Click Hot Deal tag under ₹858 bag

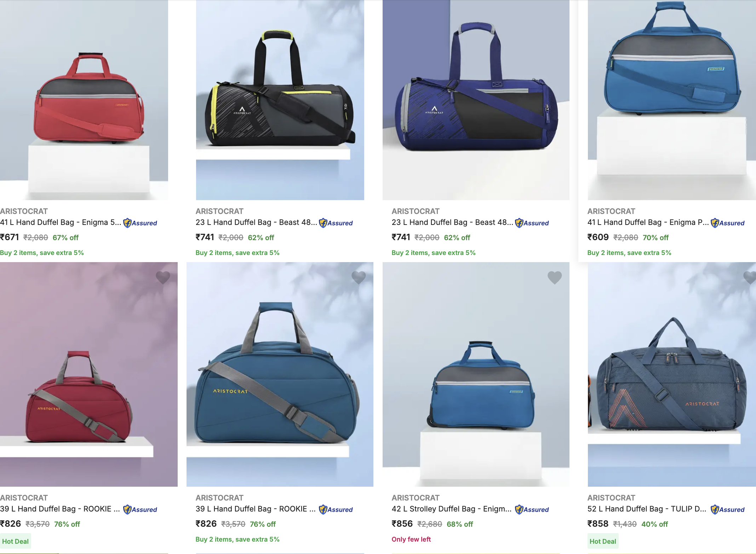(603, 541)
